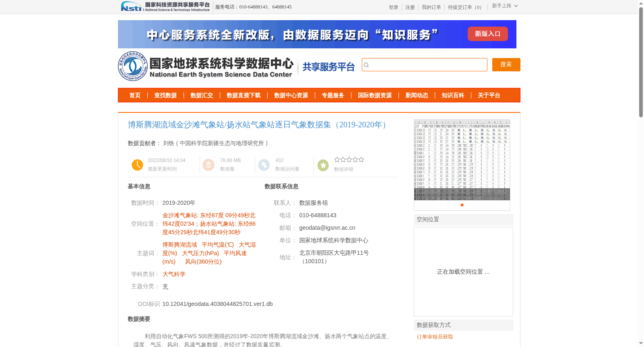Open 数据汇交 menu item
This screenshot has width=644, height=347.
(x=202, y=95)
